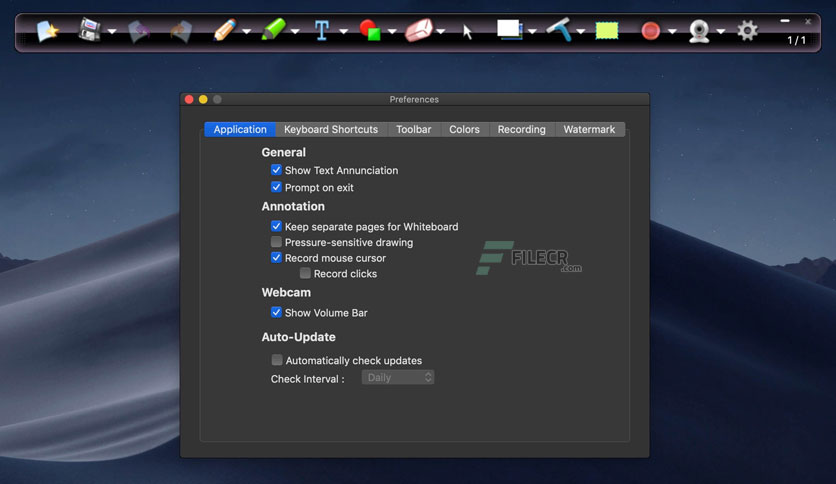Click the Auto-Update section heading
This screenshot has height=484, width=836.
click(298, 337)
